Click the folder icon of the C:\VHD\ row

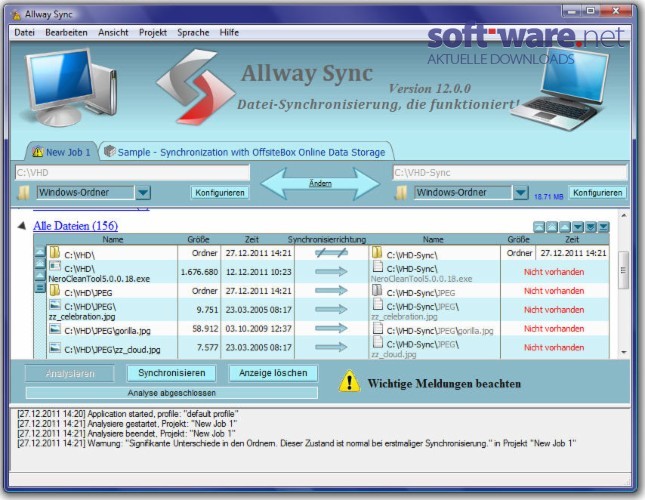coord(55,252)
